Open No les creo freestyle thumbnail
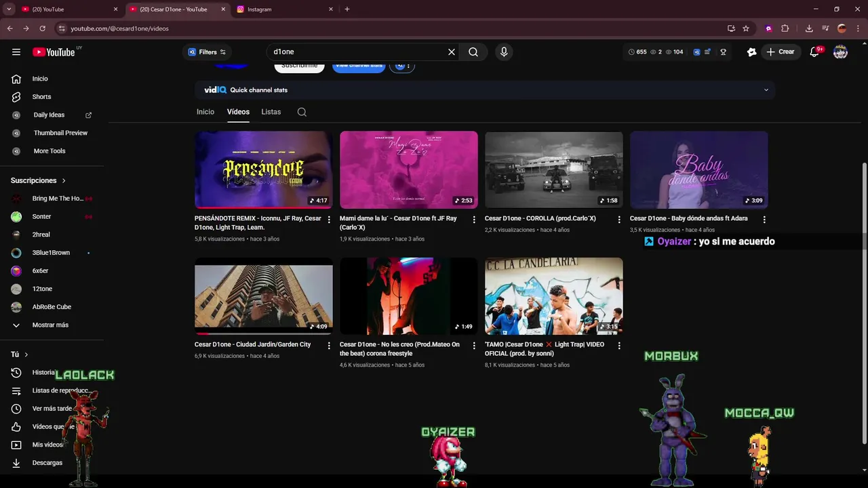 pyautogui.click(x=409, y=296)
